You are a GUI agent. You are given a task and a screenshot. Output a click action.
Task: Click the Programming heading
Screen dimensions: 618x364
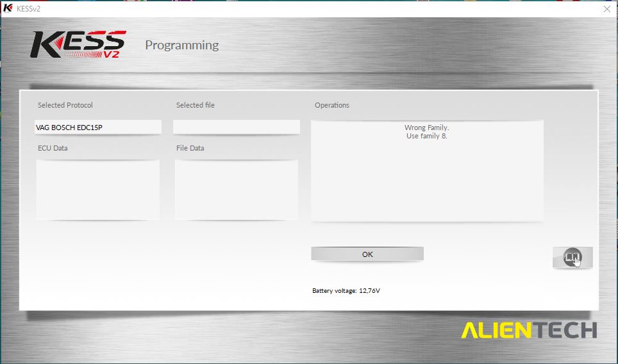tap(181, 45)
